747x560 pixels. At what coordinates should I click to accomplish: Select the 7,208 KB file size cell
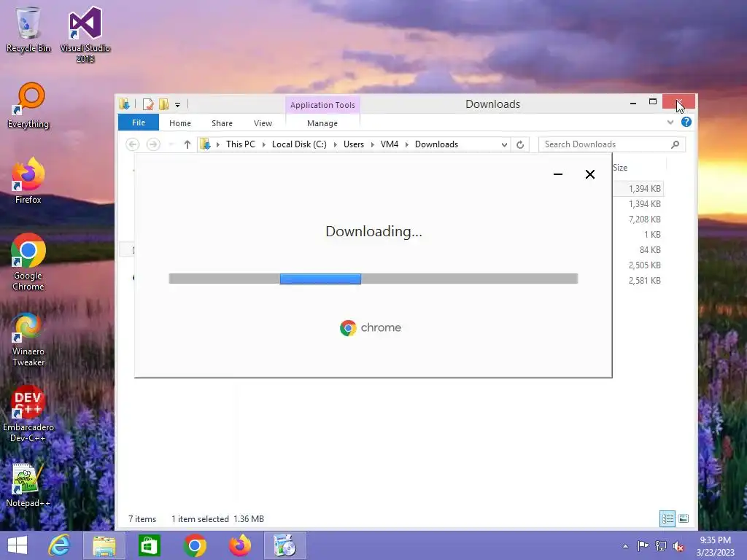click(645, 219)
